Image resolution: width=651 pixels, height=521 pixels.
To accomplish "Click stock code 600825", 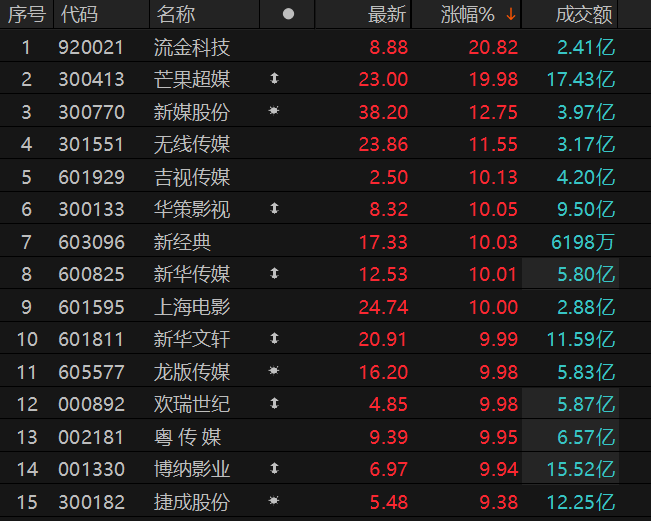I will tap(91, 274).
